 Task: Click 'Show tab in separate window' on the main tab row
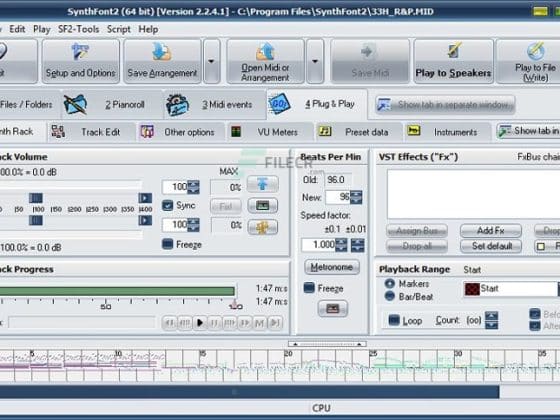click(x=445, y=105)
